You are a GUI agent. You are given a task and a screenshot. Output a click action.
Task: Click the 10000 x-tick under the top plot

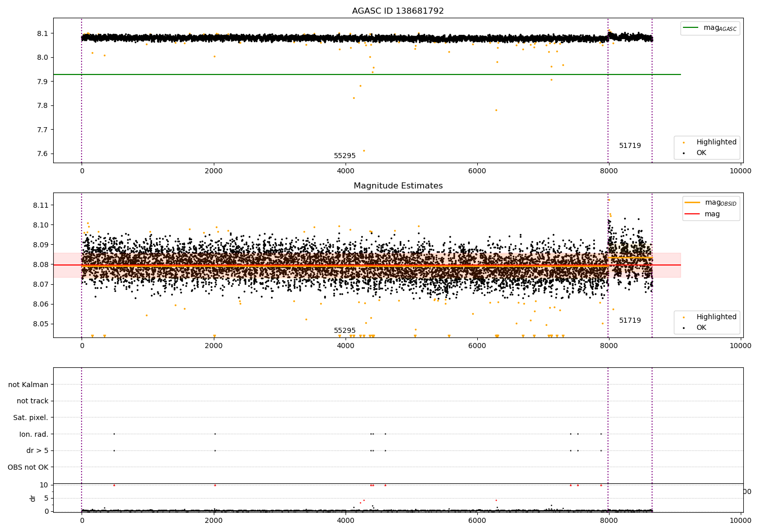[740, 171]
